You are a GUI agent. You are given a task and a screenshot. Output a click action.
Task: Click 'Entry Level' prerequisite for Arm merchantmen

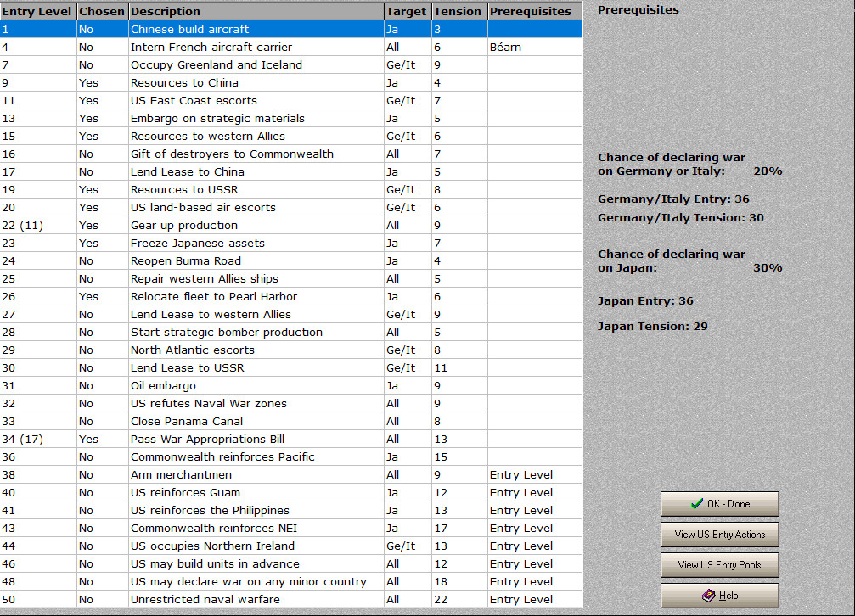tap(534, 474)
